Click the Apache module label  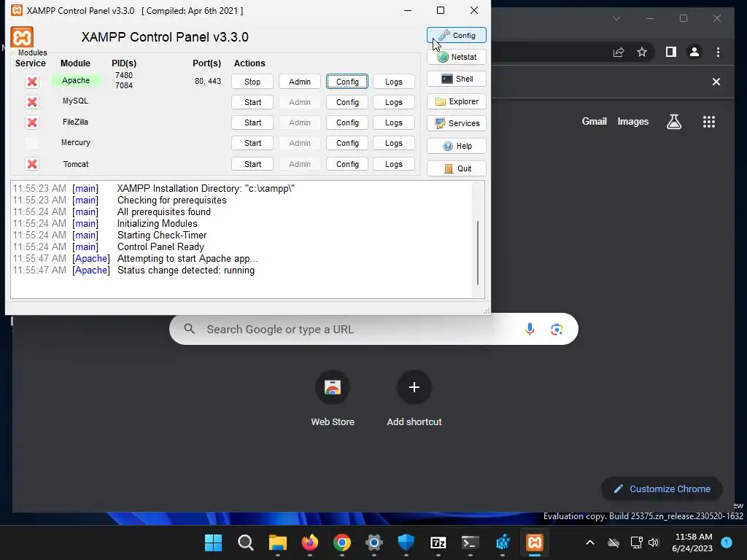point(76,80)
